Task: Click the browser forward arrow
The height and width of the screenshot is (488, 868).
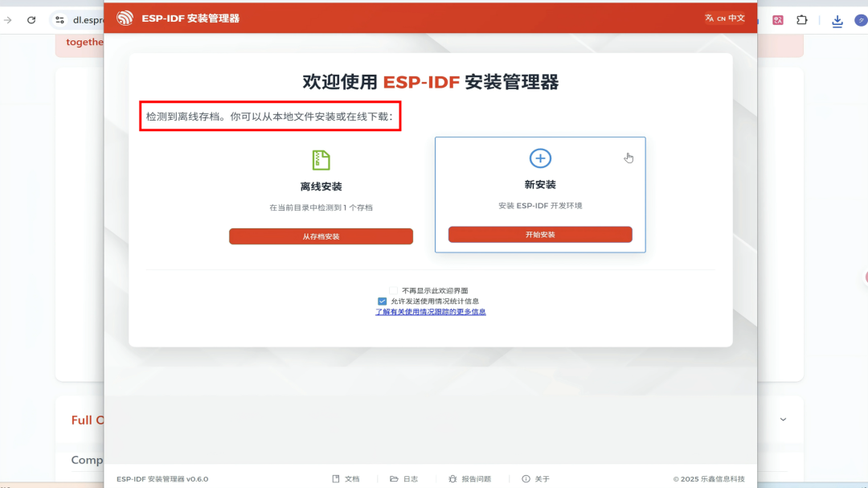Action: pos(8,20)
